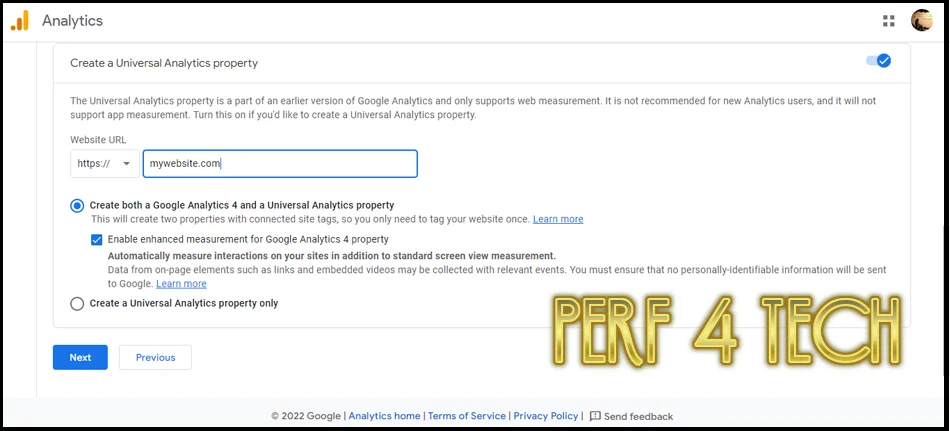Screen dimensions: 950x431
Task: Click the Create a Universal Analytics property heading
Action: pyautogui.click(x=164, y=63)
